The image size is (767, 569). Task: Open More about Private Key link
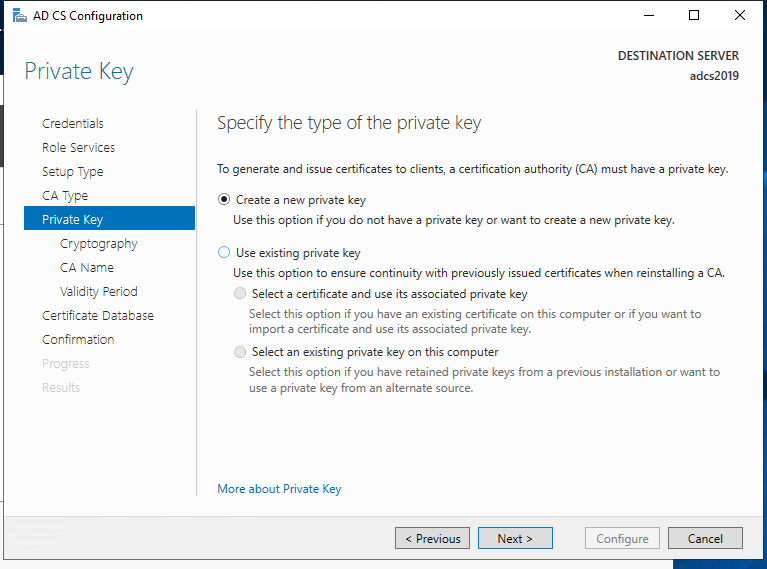(279, 489)
